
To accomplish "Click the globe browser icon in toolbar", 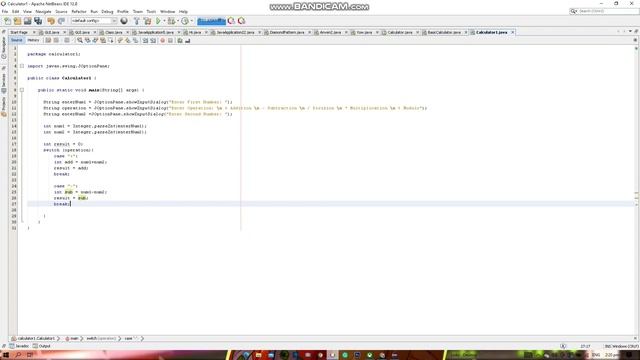I will pos(124,21).
